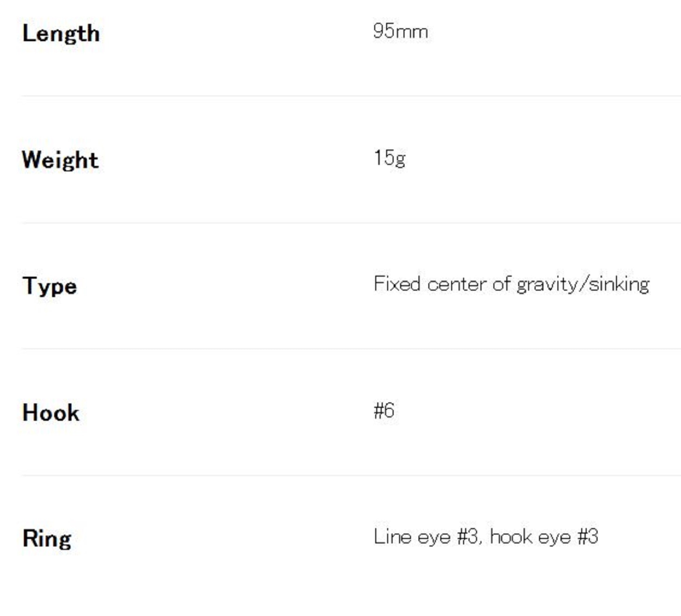
Task: Click the #3 after hook eye
Action: (x=588, y=537)
